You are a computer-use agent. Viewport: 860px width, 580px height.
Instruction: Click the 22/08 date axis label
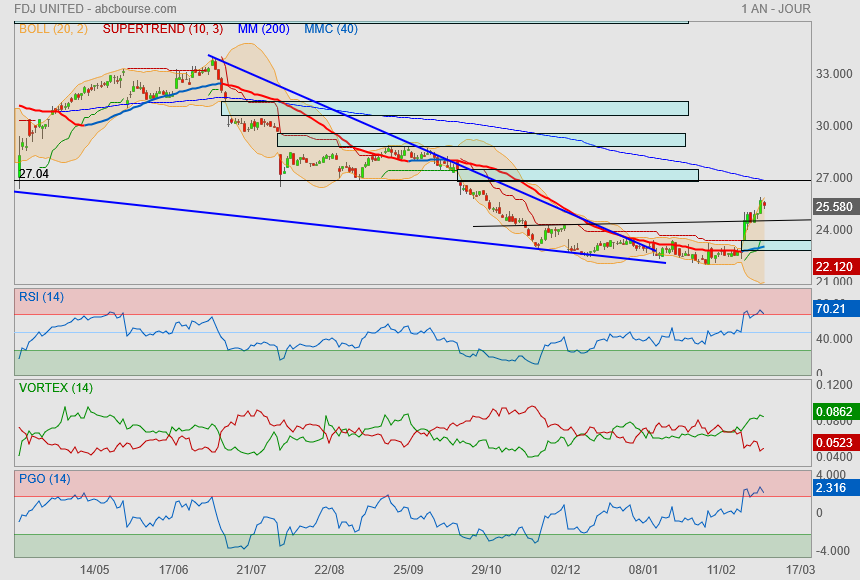[330, 570]
